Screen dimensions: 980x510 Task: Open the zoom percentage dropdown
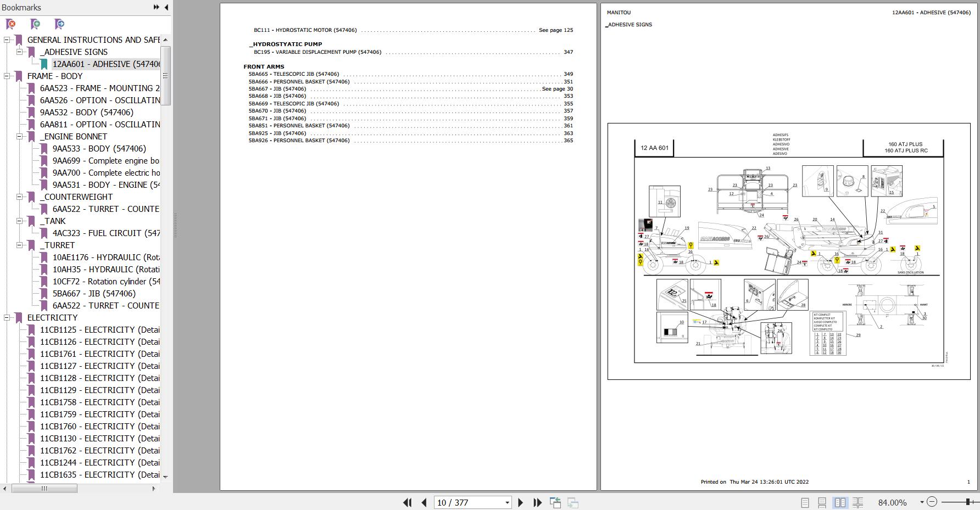[x=921, y=502]
